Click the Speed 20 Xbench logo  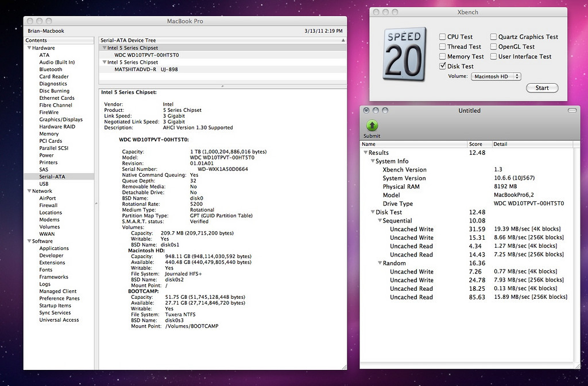pos(405,54)
